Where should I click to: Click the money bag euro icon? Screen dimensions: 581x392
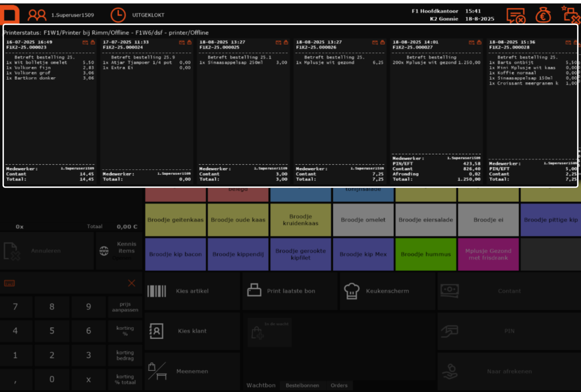543,16
